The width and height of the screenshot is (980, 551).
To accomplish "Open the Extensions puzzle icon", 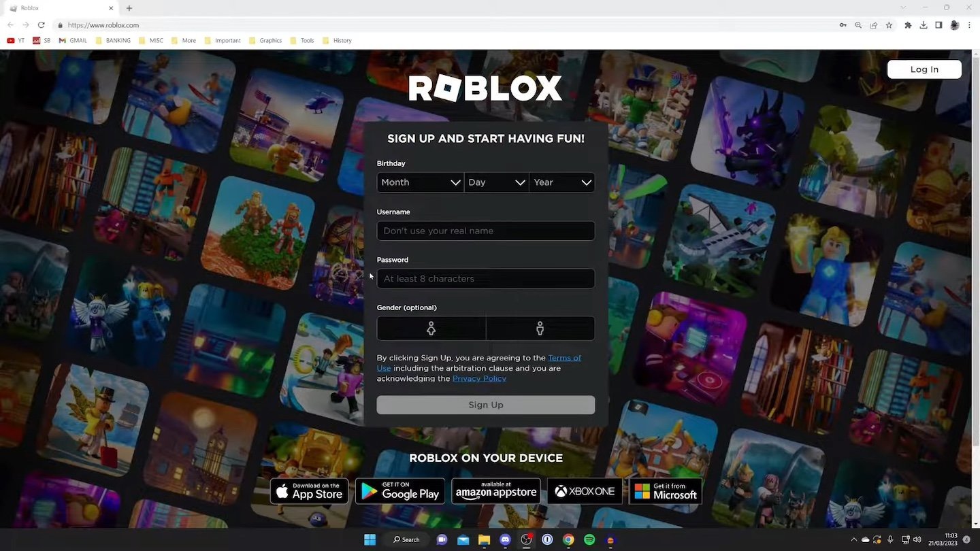I will [x=908, y=25].
